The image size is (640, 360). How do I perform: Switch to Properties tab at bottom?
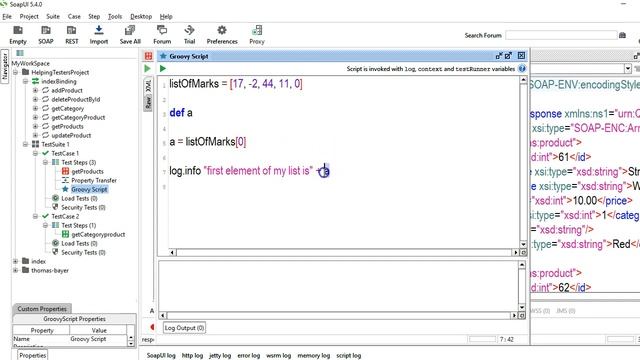[33, 355]
